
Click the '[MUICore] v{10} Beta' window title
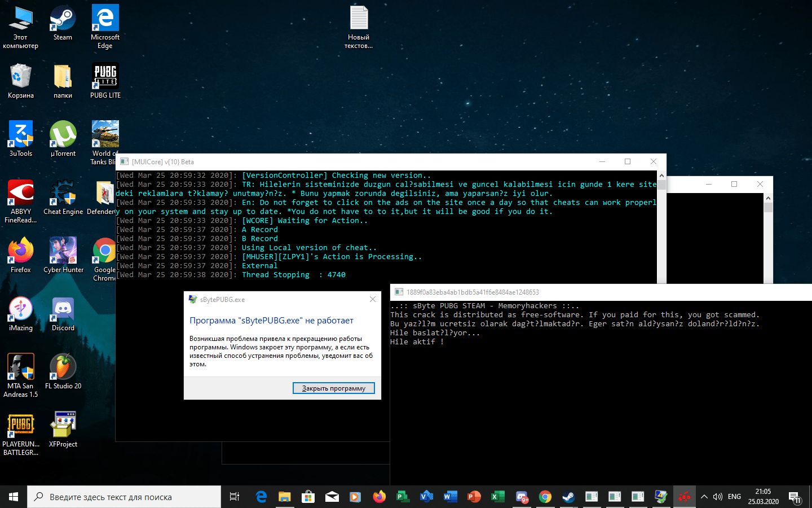163,162
